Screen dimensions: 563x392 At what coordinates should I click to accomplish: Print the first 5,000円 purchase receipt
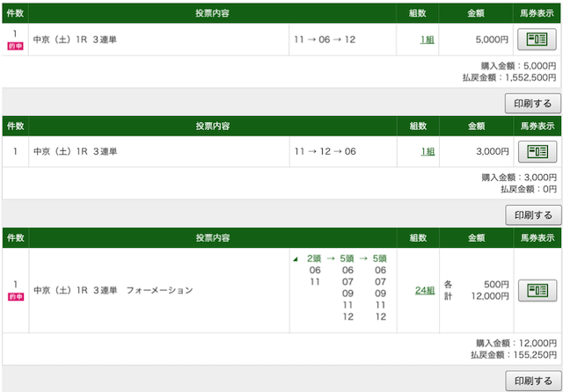(x=533, y=104)
